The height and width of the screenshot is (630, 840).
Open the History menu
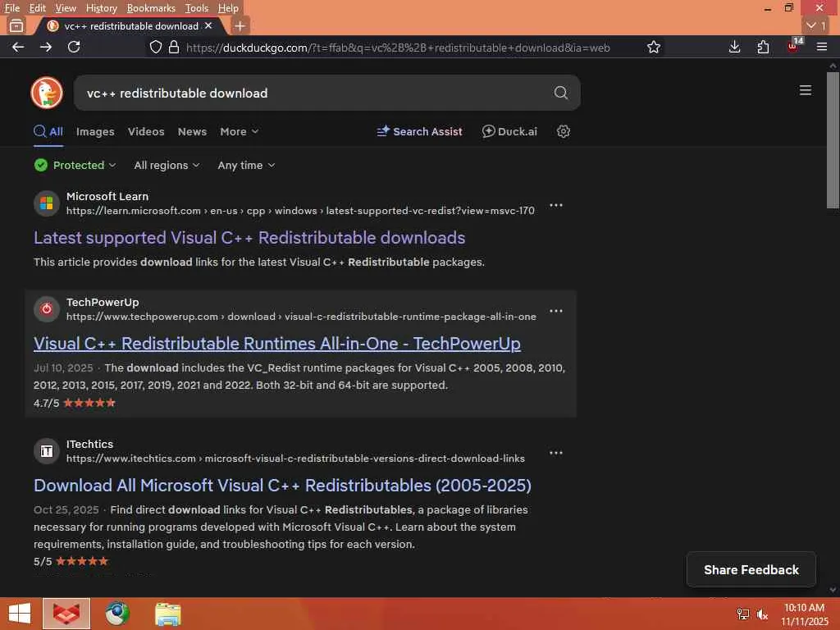click(x=101, y=8)
